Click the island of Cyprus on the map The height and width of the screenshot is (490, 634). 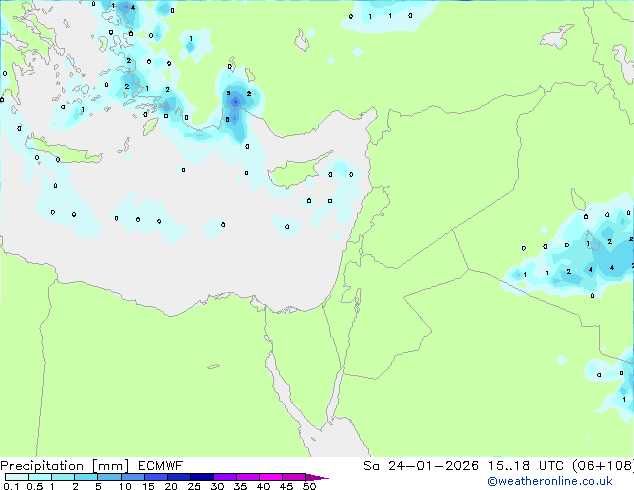[x=296, y=172]
